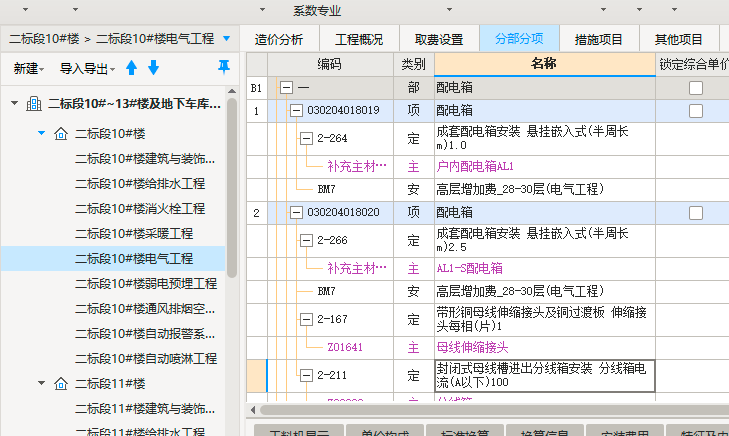This screenshot has height=436, width=729.
Task: Switch to the 其他项目 tab
Action: (679, 39)
